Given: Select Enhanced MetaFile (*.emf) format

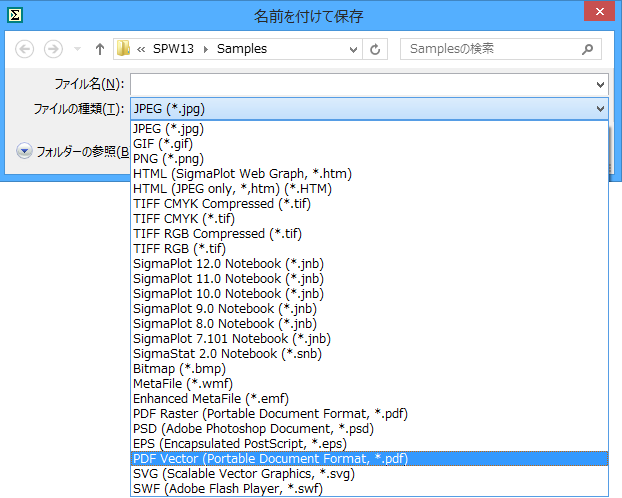Looking at the screenshot, I should pos(369,399).
